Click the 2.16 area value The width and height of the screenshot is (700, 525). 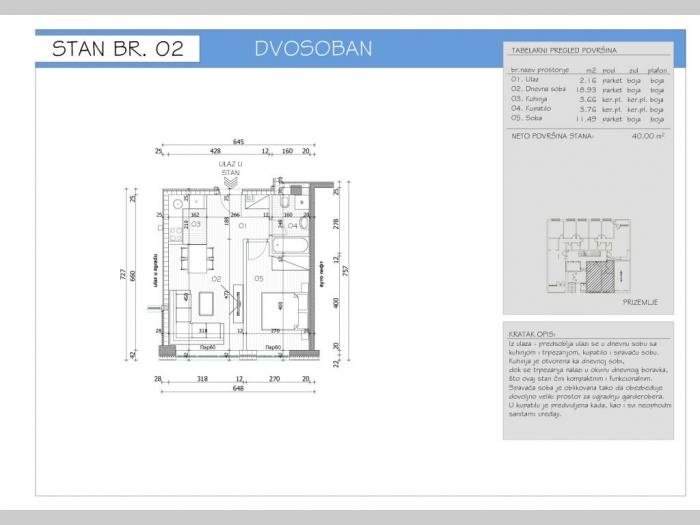(588, 80)
